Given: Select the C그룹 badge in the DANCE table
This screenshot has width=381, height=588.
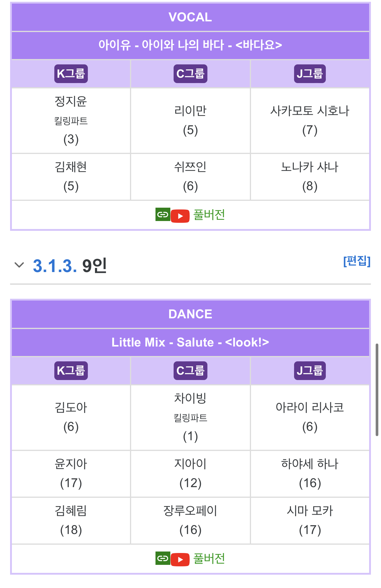Looking at the screenshot, I should (190, 371).
